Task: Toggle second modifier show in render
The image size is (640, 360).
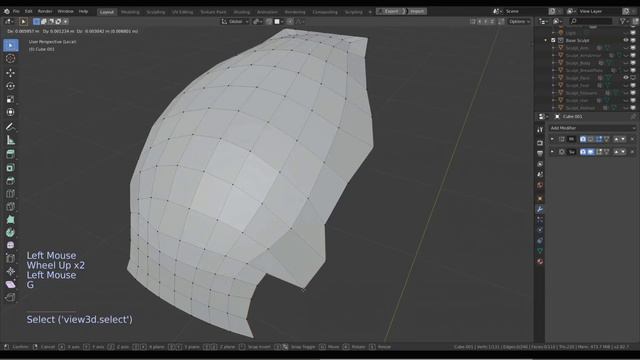Action: 583,152
